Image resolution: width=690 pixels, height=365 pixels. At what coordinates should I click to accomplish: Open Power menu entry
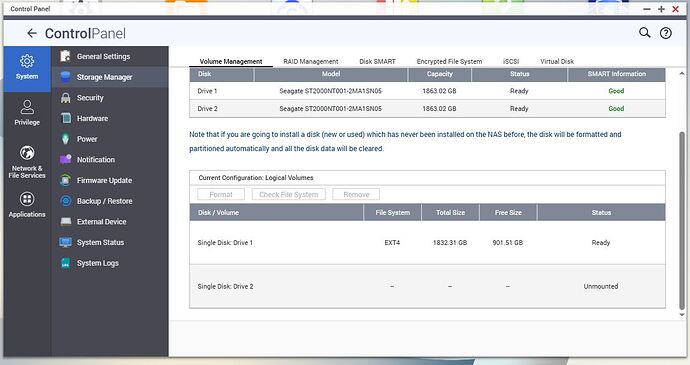pos(110,139)
